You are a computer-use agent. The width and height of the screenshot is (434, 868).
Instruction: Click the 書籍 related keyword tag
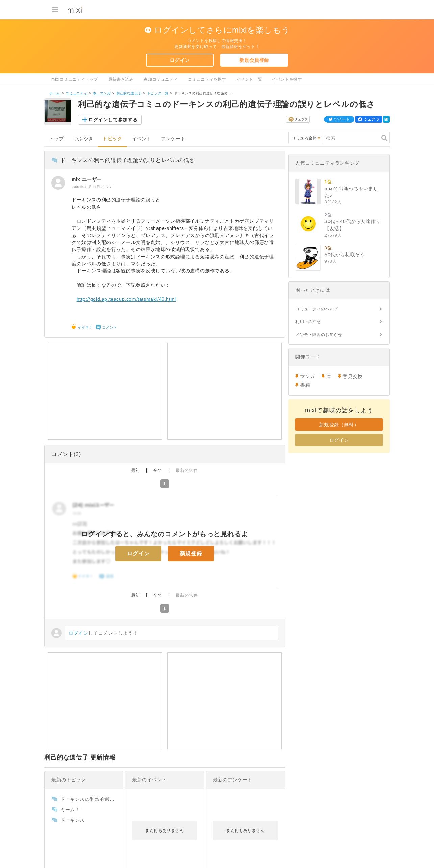coord(303,385)
